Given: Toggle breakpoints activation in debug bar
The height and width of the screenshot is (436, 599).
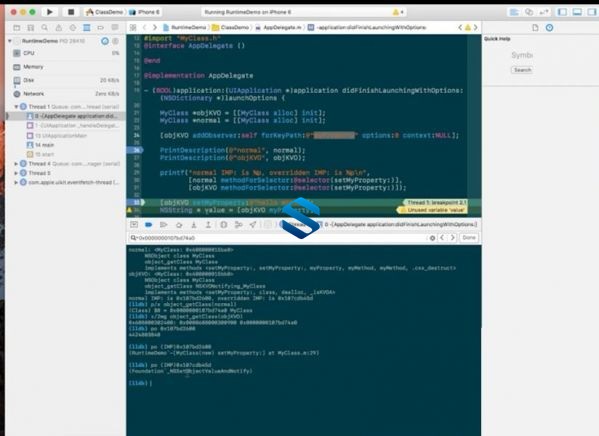Looking at the screenshot, I should click(x=149, y=225).
